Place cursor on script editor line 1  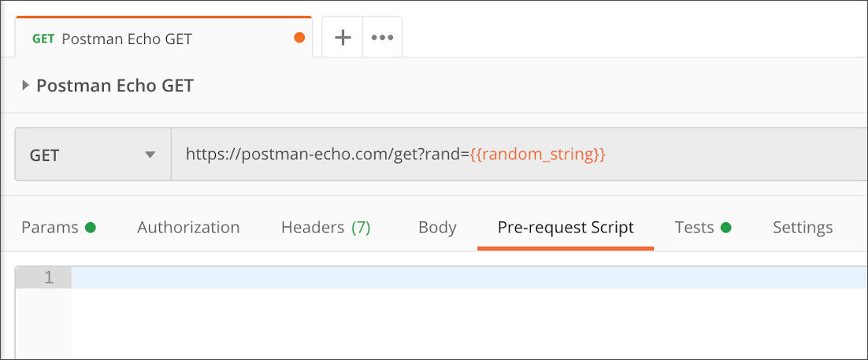469,277
